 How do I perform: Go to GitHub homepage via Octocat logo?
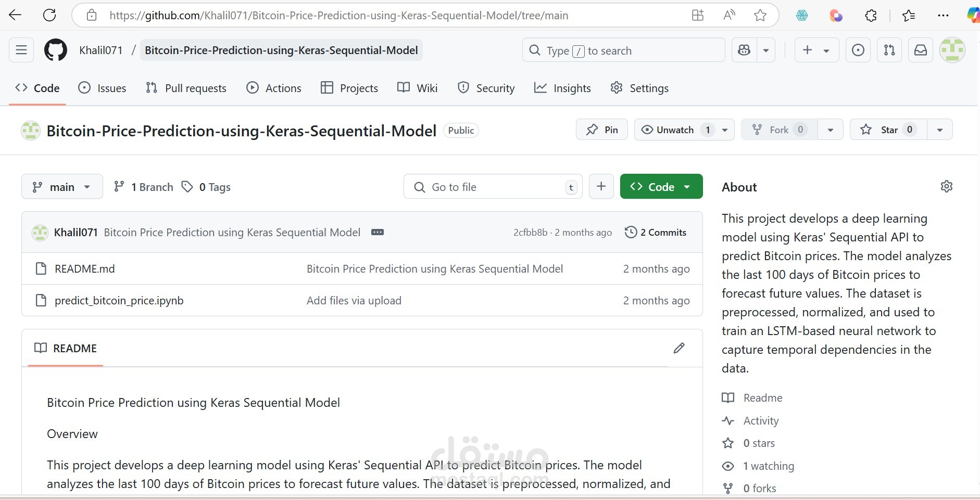(x=56, y=50)
